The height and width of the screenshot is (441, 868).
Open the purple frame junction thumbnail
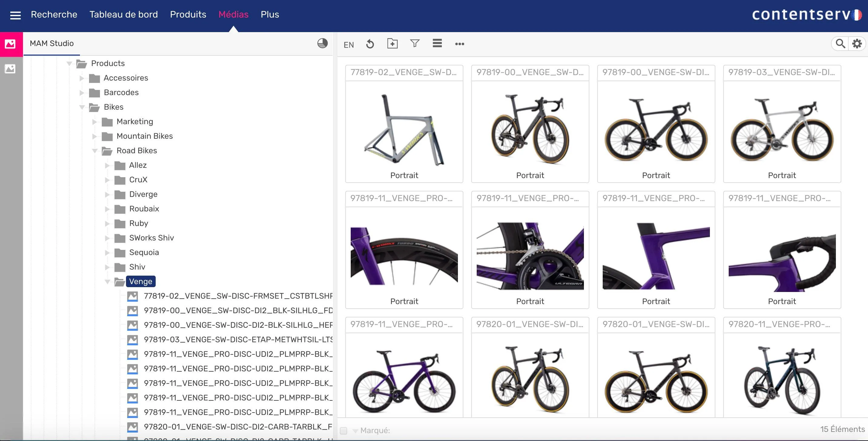pyautogui.click(x=656, y=256)
